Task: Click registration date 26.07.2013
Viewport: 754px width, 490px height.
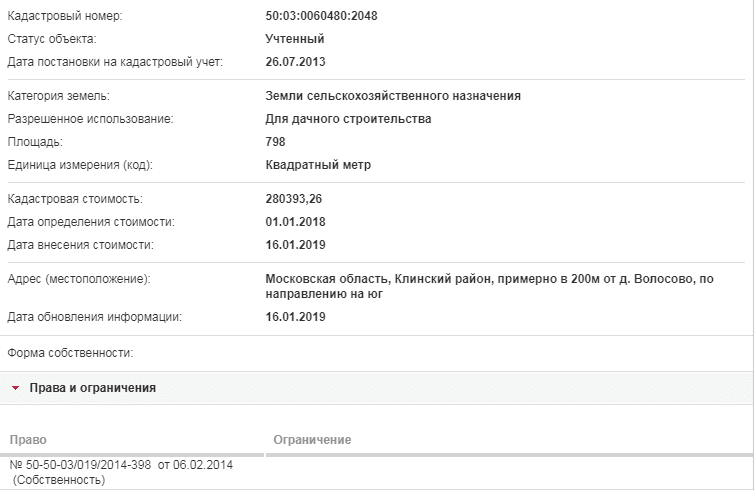Action: (x=295, y=62)
